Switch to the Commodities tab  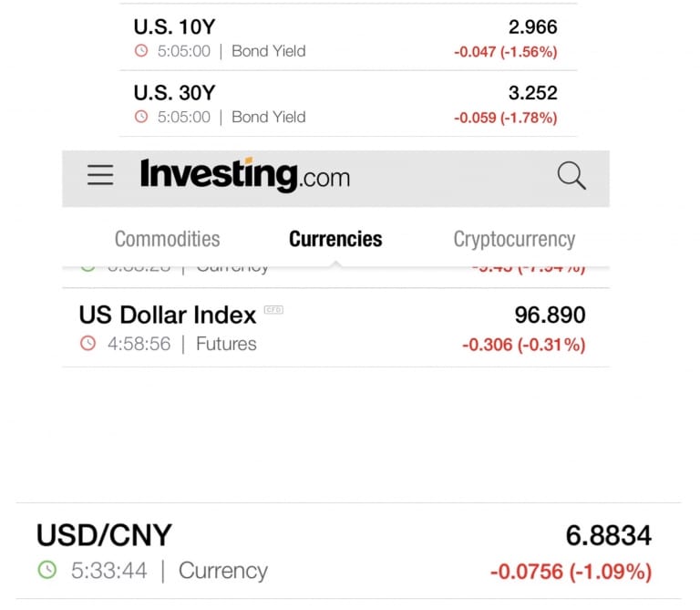click(168, 239)
